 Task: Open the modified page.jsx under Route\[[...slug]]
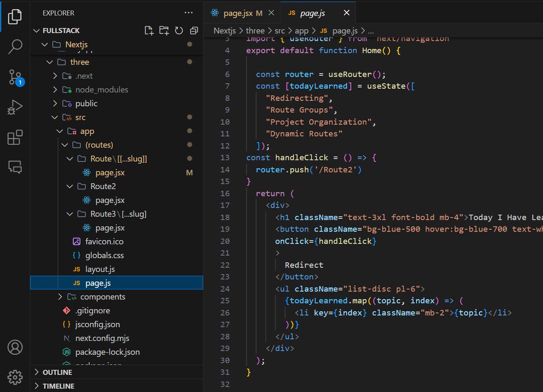pos(116,173)
